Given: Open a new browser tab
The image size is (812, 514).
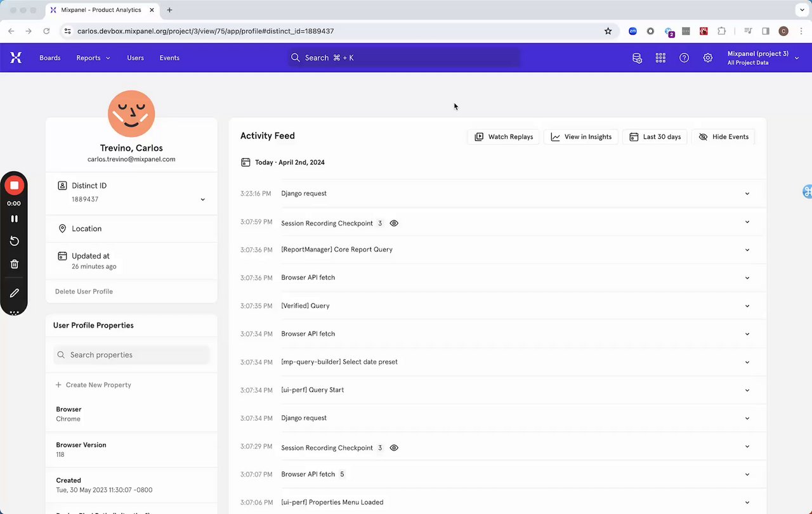Looking at the screenshot, I should coord(169,10).
